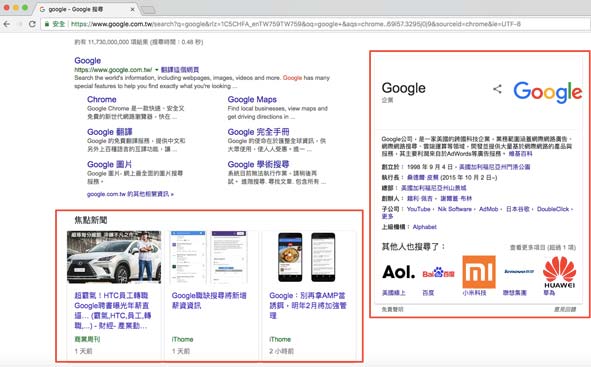This screenshot has height=367, width=591.
Task: View more related searches link
Action: point(543,248)
